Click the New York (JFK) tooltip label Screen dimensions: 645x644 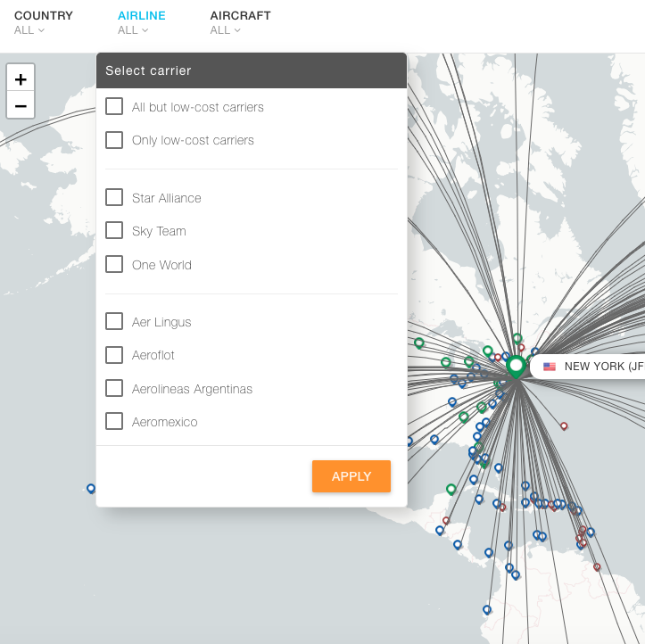tap(602, 367)
